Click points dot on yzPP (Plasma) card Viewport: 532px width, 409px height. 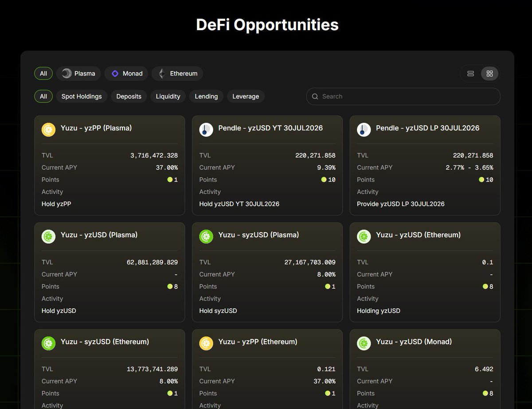click(x=170, y=180)
